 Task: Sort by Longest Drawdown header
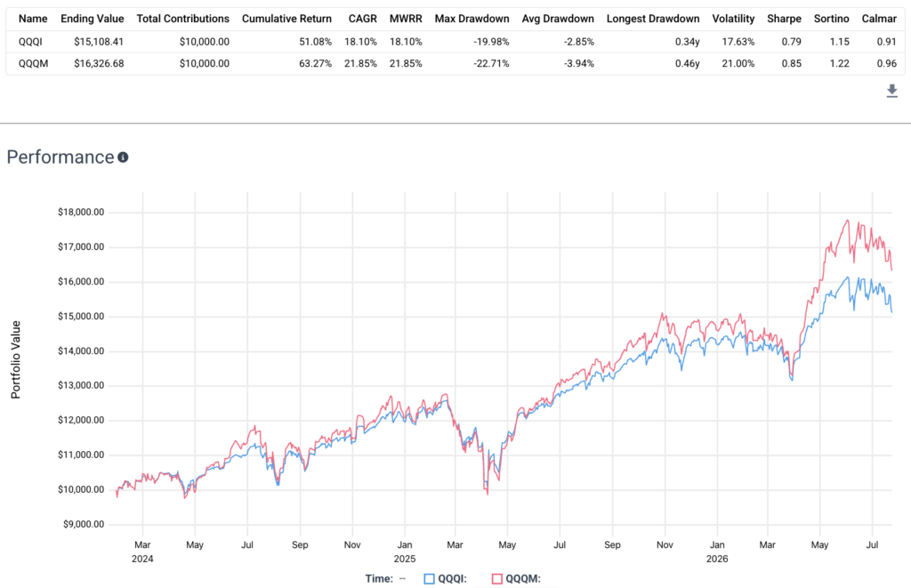pyautogui.click(x=653, y=19)
